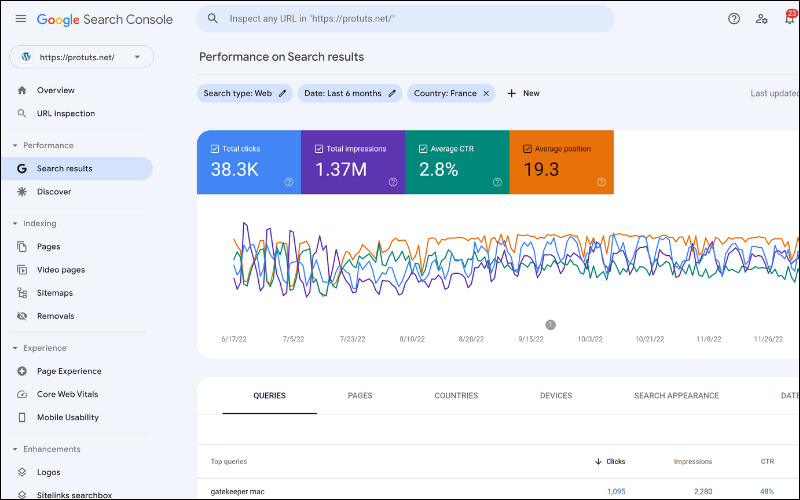Image resolution: width=800 pixels, height=500 pixels.
Task: Uncheck the Average position checkbox
Action: pyautogui.click(x=528, y=149)
